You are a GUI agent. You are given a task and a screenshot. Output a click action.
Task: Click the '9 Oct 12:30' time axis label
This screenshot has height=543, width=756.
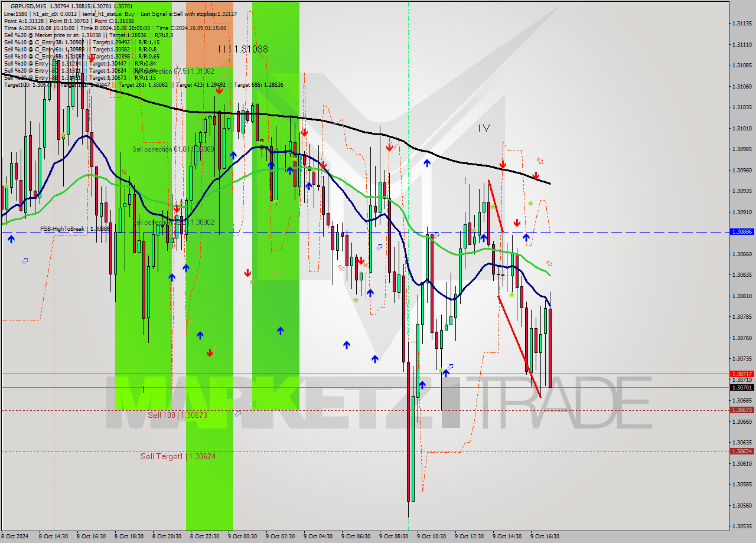click(x=470, y=537)
